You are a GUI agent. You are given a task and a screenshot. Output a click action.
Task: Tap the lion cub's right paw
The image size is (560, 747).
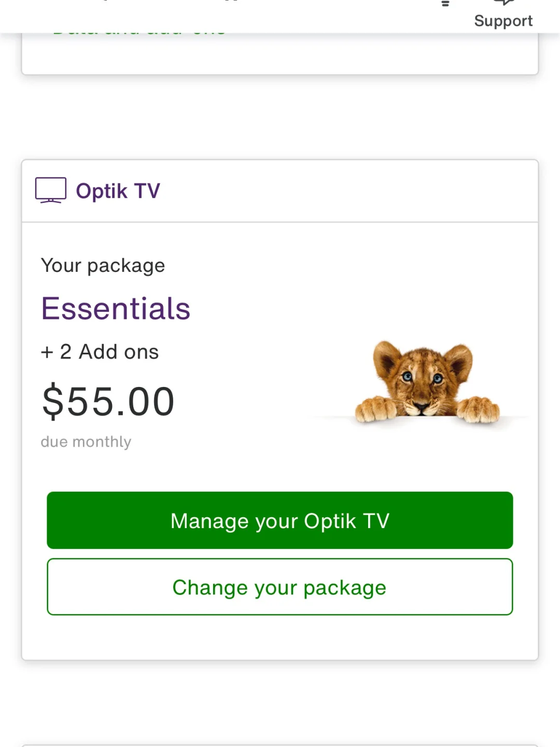pos(479,410)
